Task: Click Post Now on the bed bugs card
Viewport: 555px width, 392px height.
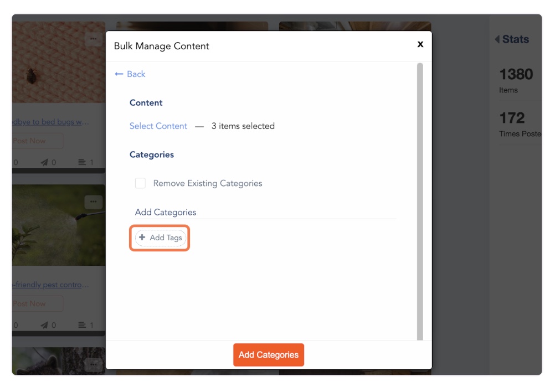Action: pyautogui.click(x=36, y=141)
